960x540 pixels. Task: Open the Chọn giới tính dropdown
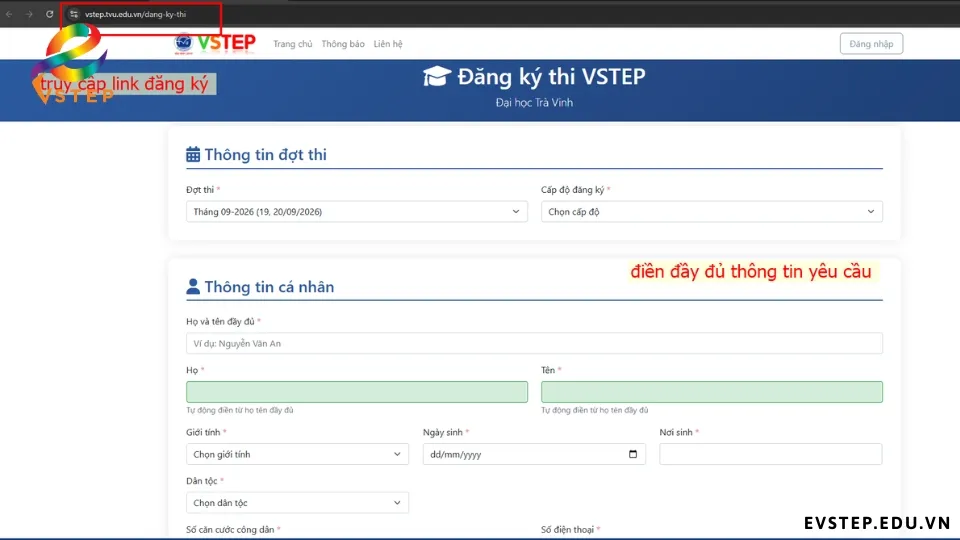[x=297, y=454]
